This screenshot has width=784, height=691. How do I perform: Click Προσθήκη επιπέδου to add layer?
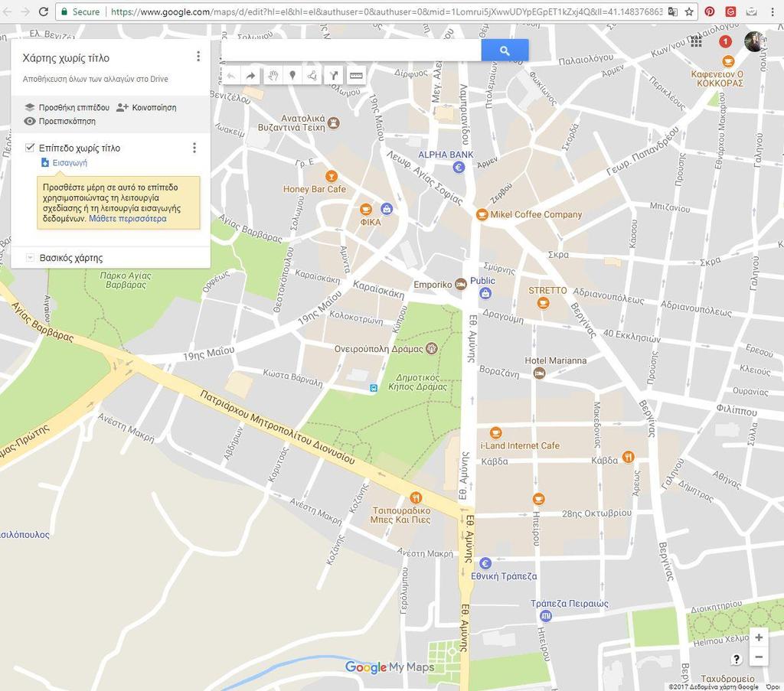(67, 107)
